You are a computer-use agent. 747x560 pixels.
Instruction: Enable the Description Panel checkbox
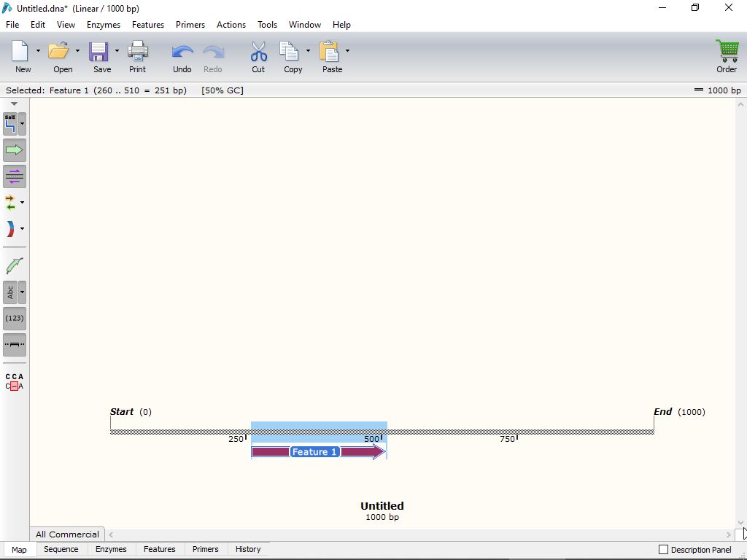coord(663,550)
